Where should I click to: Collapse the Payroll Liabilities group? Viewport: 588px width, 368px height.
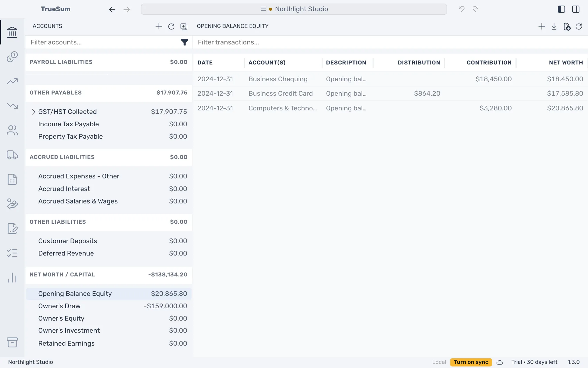(x=108, y=62)
